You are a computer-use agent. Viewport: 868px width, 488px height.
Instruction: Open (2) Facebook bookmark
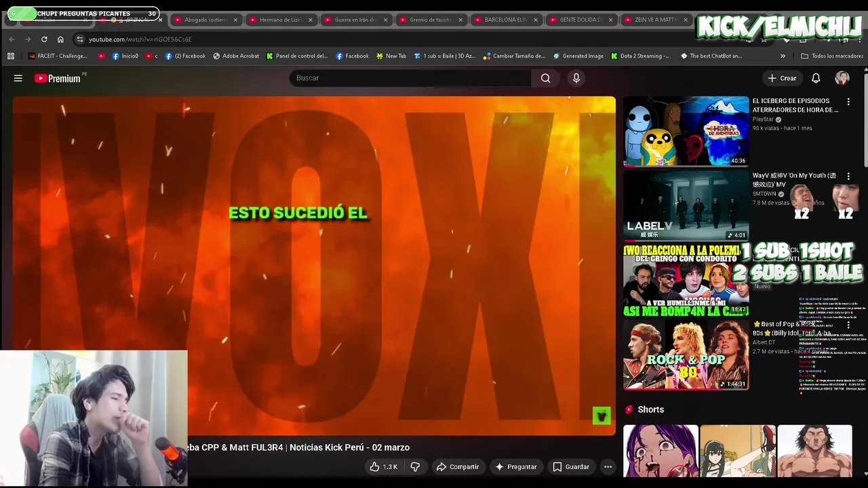click(185, 56)
